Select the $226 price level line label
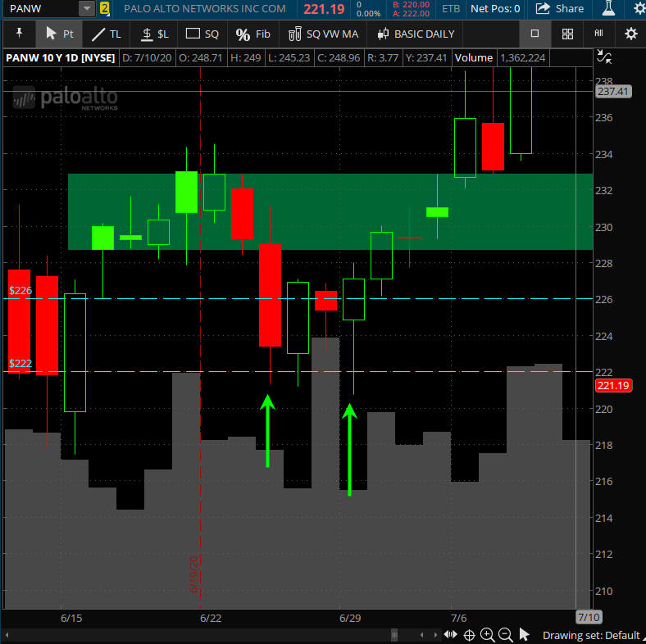 [x=20, y=291]
